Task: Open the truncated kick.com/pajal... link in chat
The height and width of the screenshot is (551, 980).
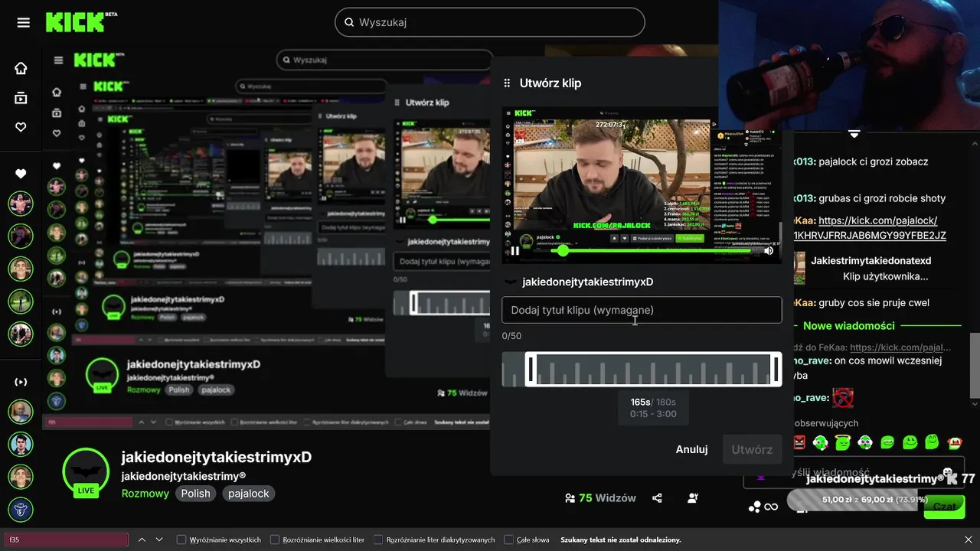Action: click(x=900, y=347)
